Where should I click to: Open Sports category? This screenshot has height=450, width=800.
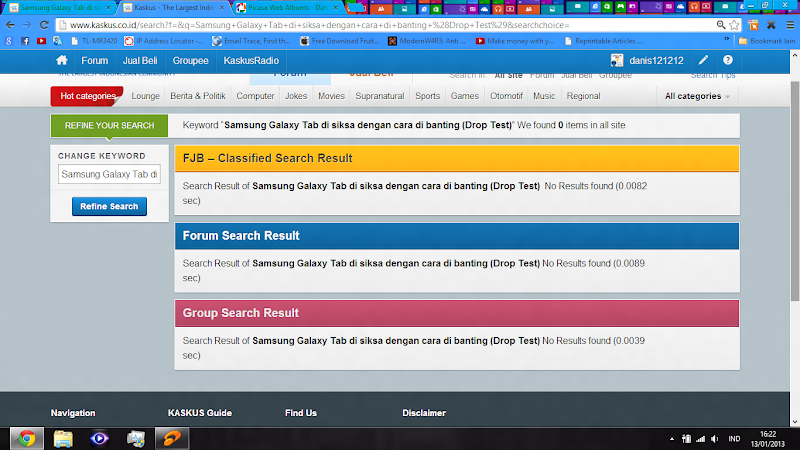(427, 96)
